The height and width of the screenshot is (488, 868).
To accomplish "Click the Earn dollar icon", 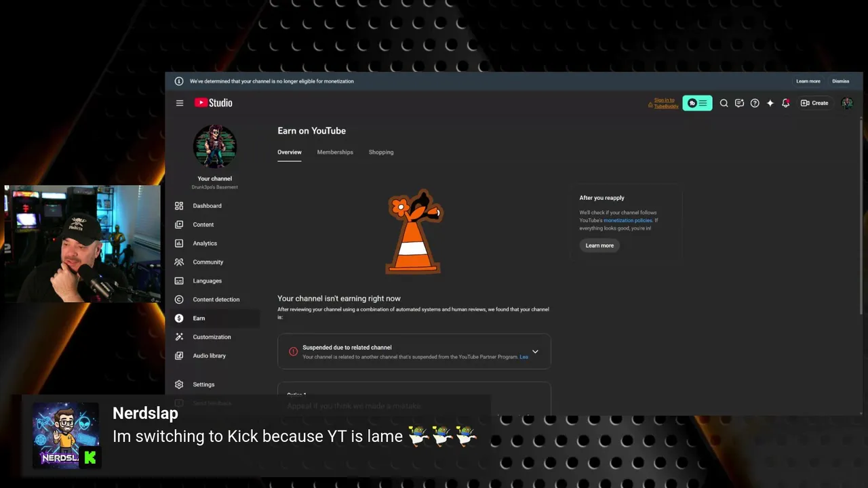I will tap(179, 318).
